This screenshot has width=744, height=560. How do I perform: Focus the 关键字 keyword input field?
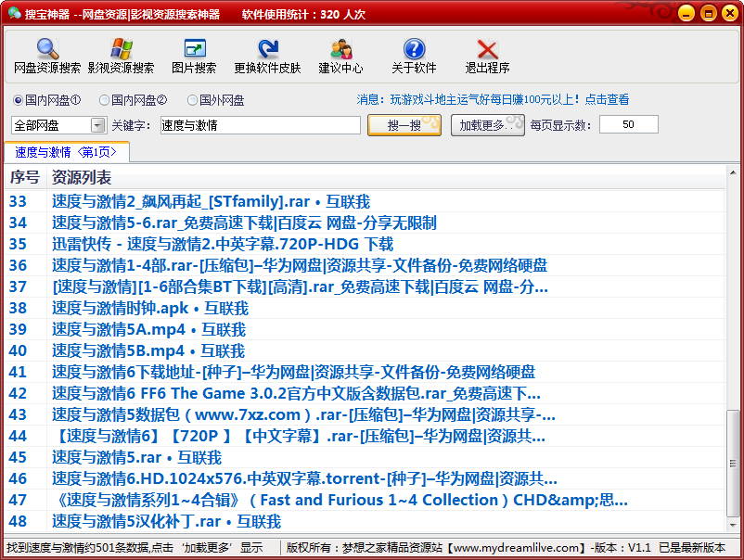[x=261, y=125]
